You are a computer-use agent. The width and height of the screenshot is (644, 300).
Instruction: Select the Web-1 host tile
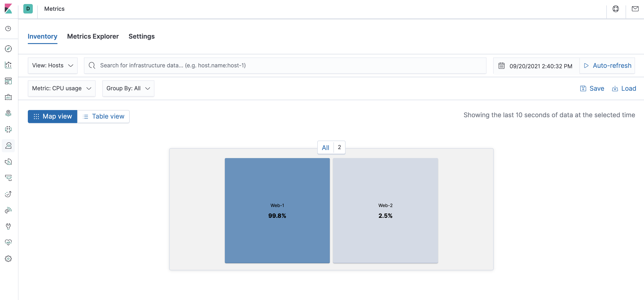click(277, 210)
